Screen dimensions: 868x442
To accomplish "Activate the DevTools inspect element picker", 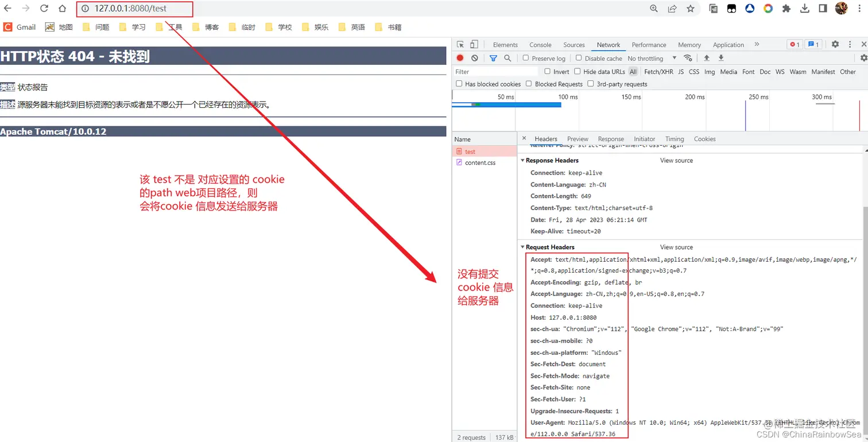I will click(460, 44).
